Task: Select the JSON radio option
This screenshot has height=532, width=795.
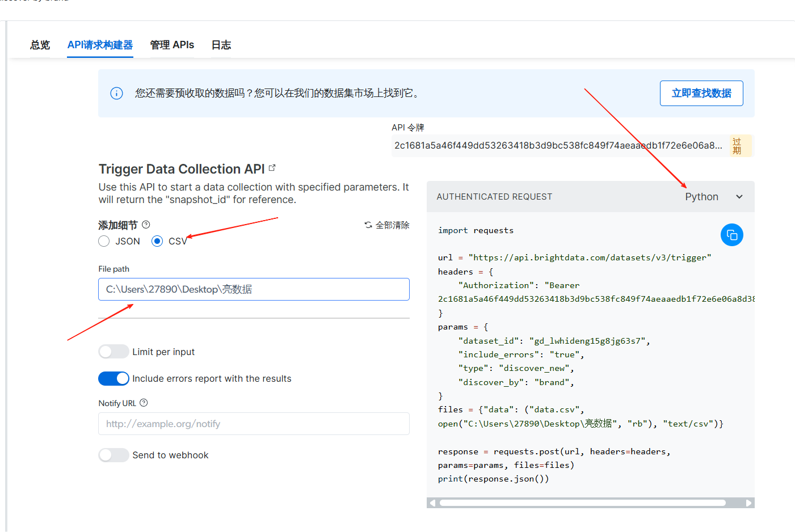Action: click(104, 241)
